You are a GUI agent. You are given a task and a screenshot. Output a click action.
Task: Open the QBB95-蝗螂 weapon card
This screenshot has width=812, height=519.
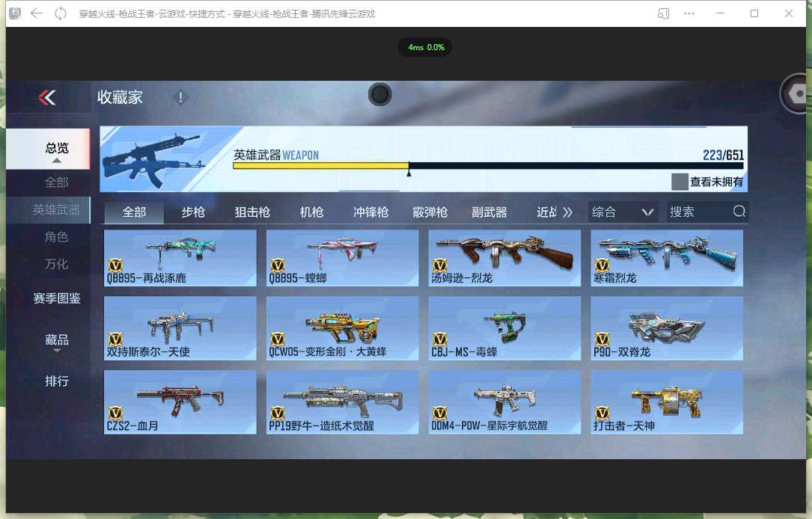[x=342, y=258]
